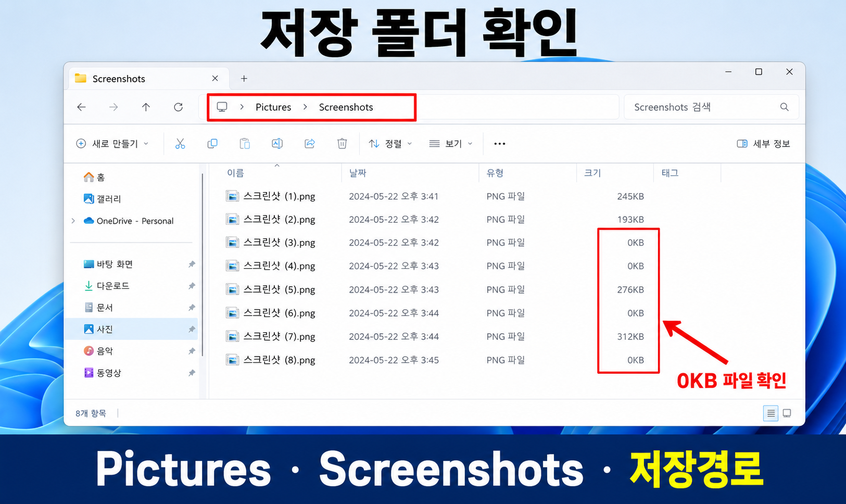The width and height of the screenshot is (846, 504).
Task: Click Screenshots in the address bar
Action: (x=346, y=107)
